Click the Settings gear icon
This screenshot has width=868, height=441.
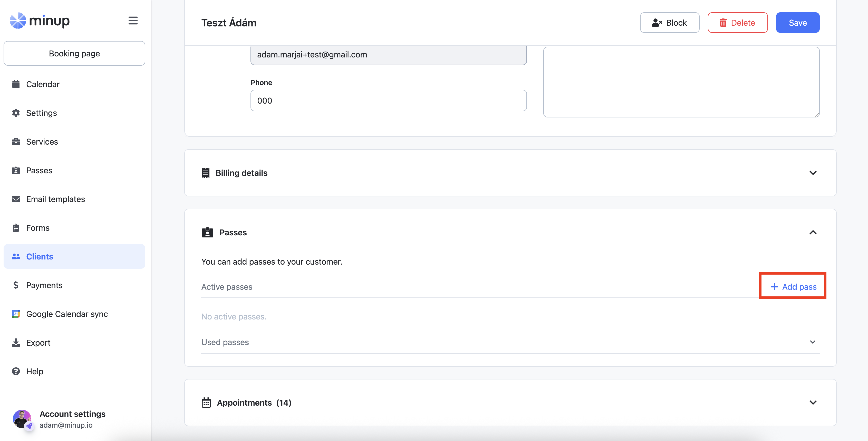(16, 113)
